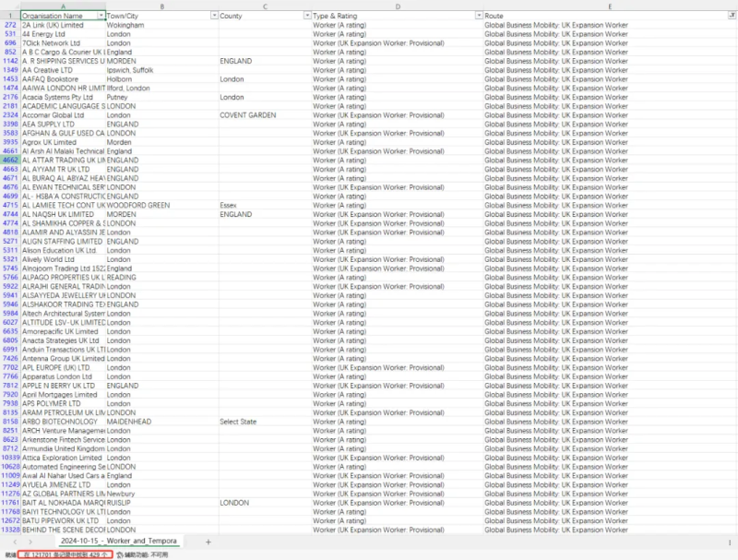Select column C header
The height and width of the screenshot is (560, 738).
coord(265,6)
